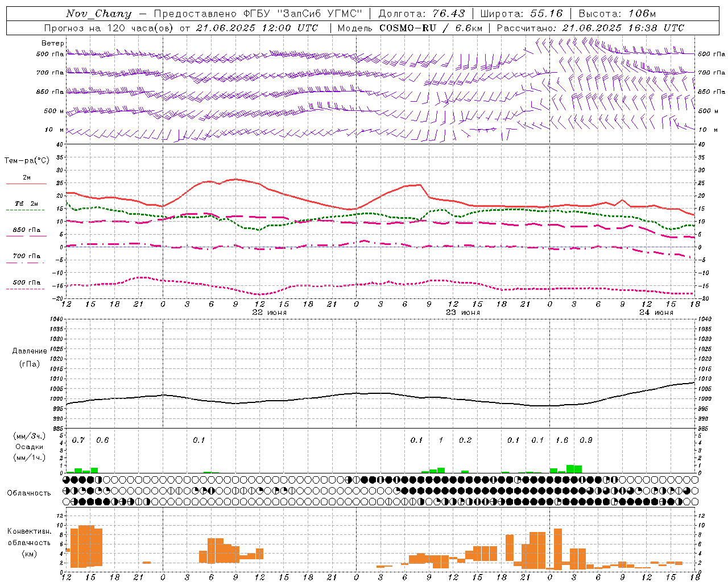Click the Облачность cloud cover label

point(29,493)
